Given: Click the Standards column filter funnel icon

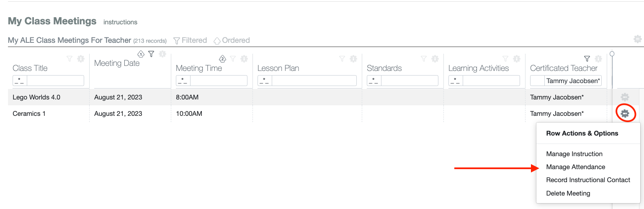Looking at the screenshot, I should [424, 59].
